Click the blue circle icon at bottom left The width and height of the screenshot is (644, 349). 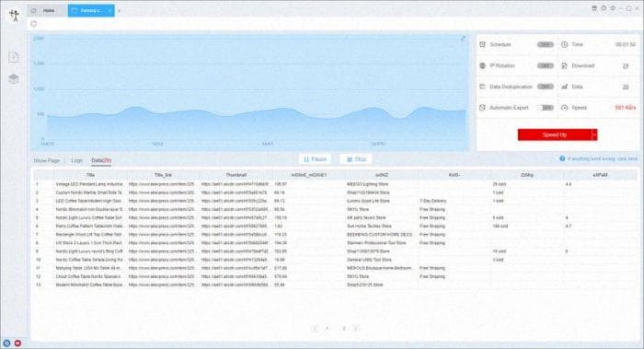click(x=6, y=343)
